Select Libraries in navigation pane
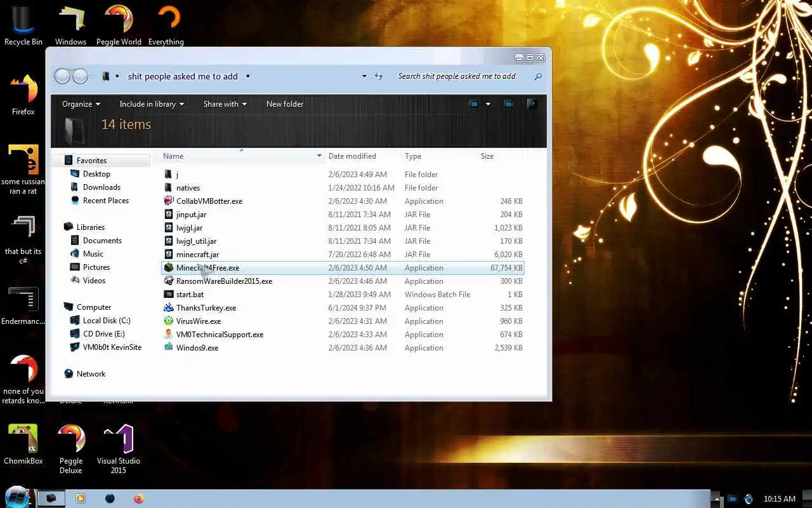The height and width of the screenshot is (508, 812). [x=91, y=227]
